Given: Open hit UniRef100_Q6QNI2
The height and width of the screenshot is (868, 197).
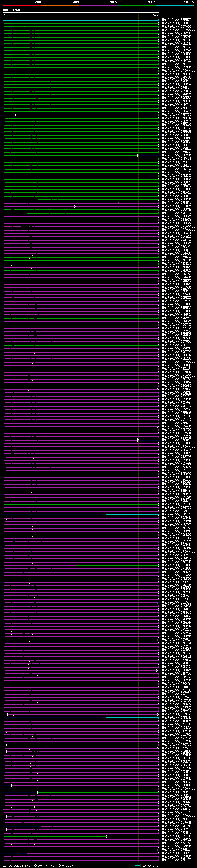Looking at the screenshot, I should [176, 135].
